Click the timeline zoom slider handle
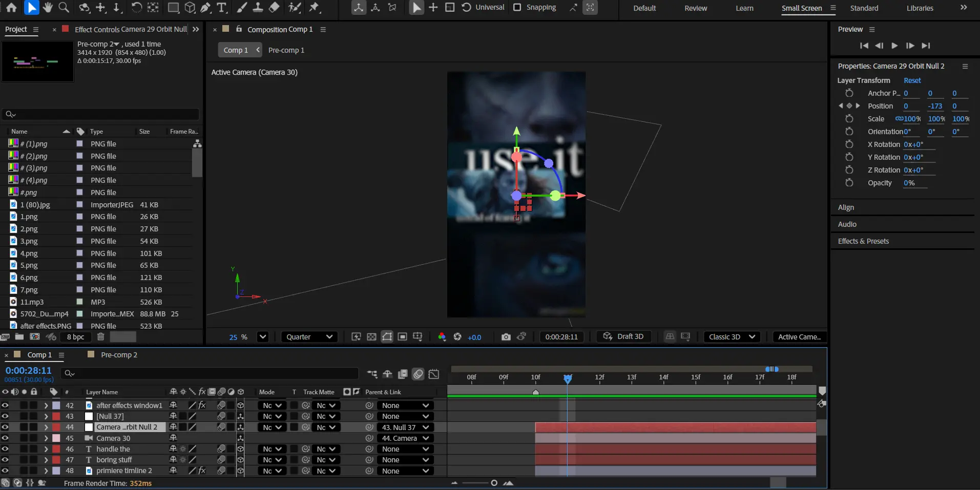980x490 pixels. 494,483
